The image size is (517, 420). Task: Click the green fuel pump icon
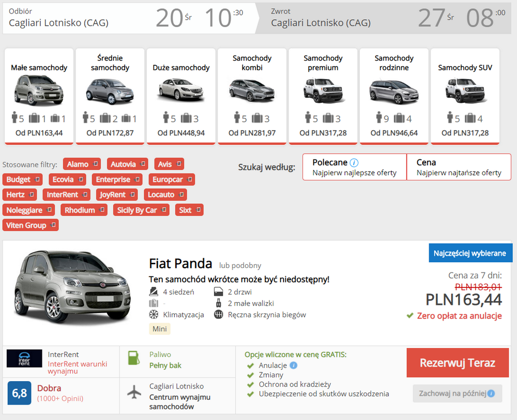coord(133,358)
